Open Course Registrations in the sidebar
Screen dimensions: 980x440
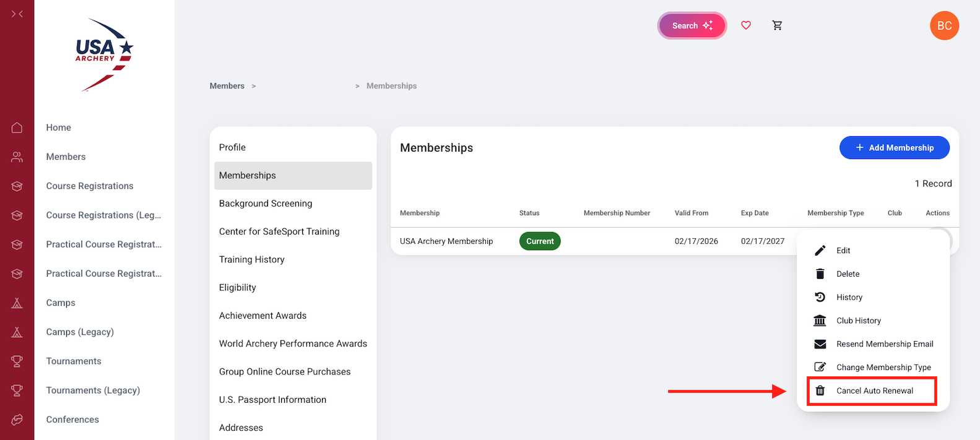90,186
